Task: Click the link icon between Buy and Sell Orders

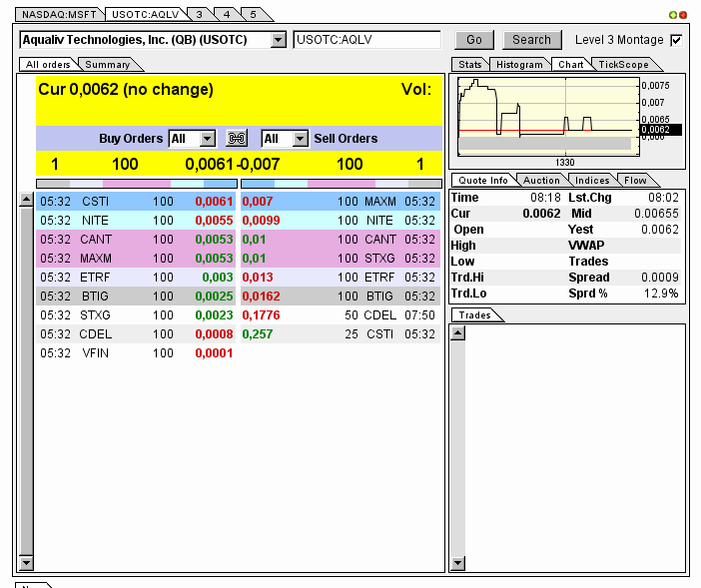Action: [238, 139]
